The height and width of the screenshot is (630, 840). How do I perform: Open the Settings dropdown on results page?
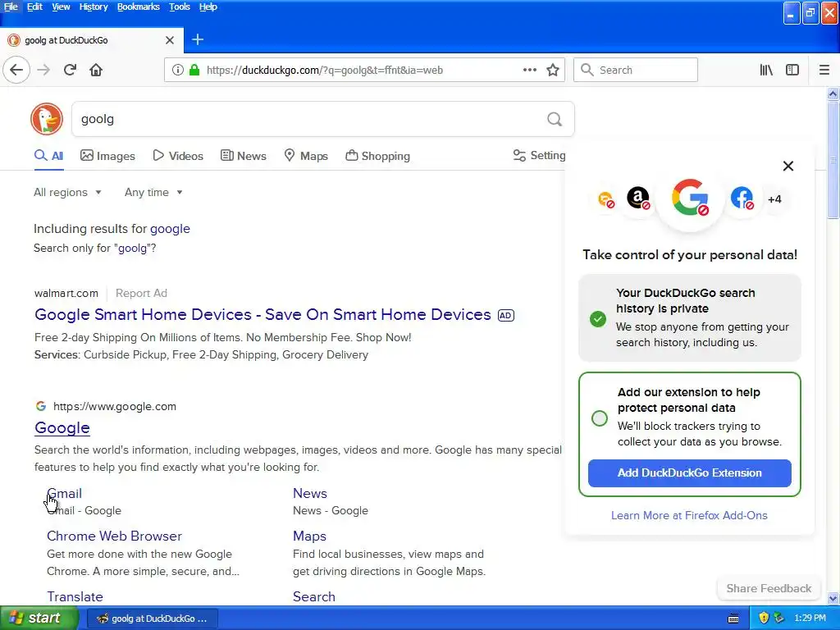539,156
